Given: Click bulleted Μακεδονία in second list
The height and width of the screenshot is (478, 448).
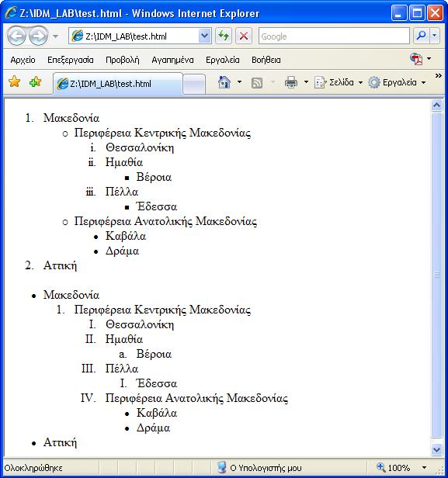Looking at the screenshot, I should (71, 295).
